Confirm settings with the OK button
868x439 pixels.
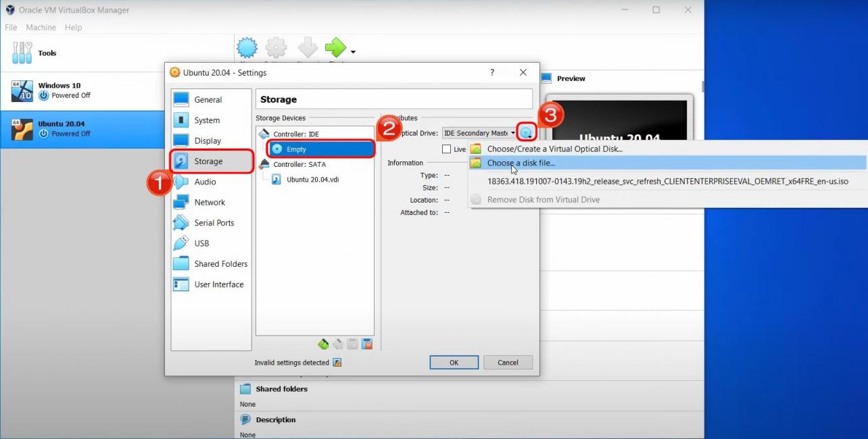click(454, 362)
